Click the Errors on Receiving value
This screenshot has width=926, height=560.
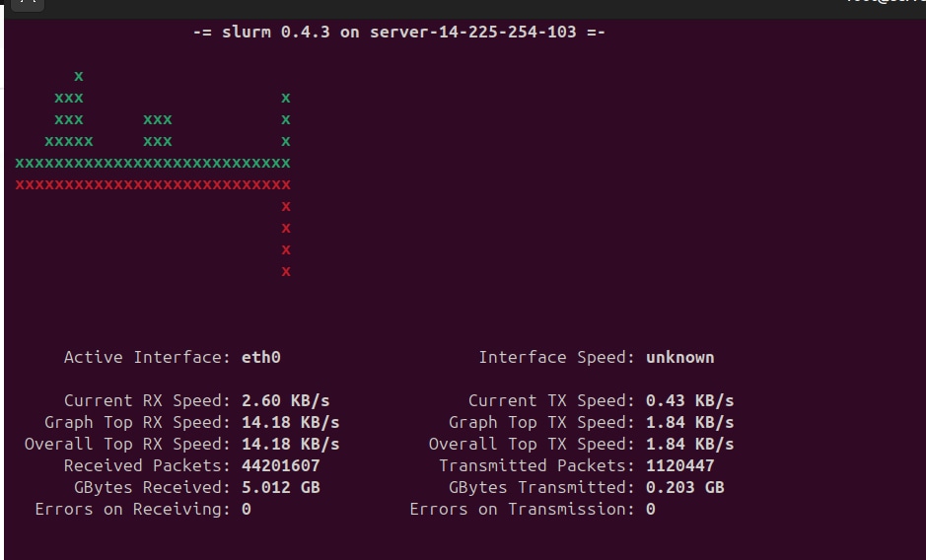pyautogui.click(x=247, y=509)
